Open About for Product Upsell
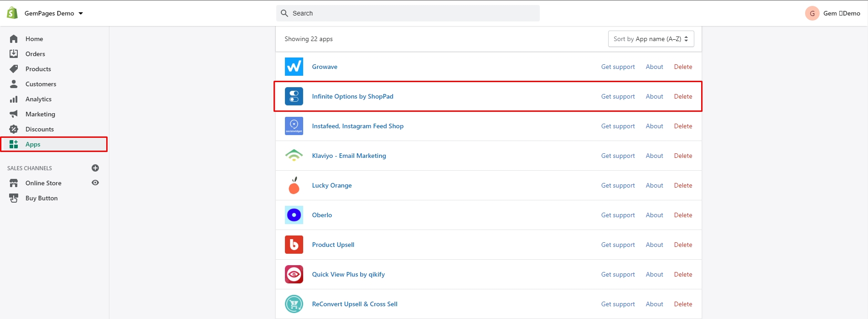 pyautogui.click(x=654, y=245)
